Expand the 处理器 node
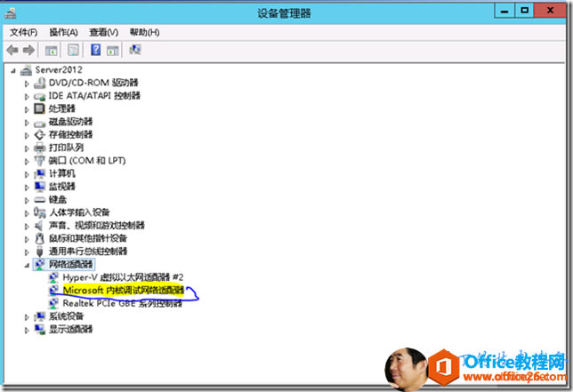 [27, 109]
